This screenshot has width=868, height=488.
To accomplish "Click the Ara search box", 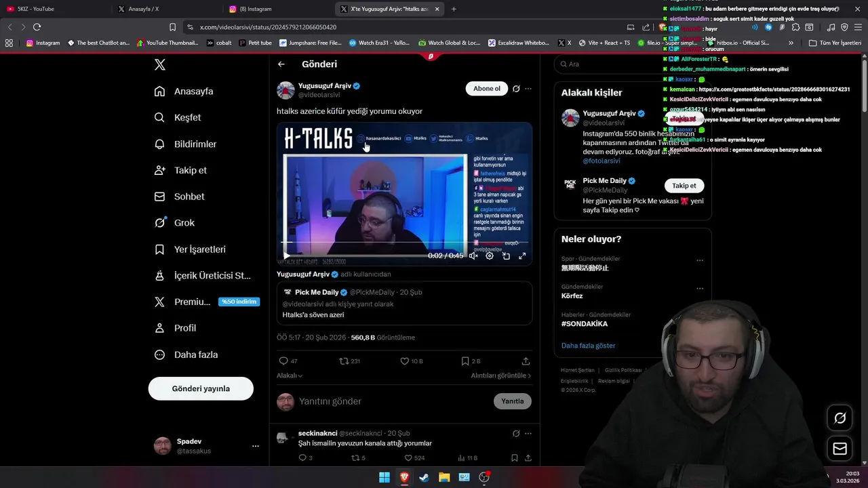I will click(x=632, y=64).
